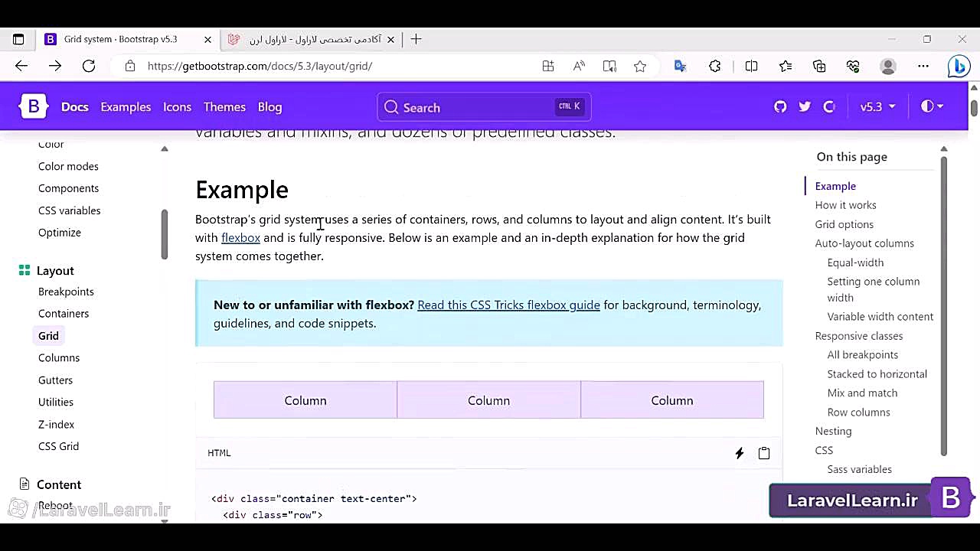Open the Blog nav item
980x551 pixels.
tap(269, 107)
